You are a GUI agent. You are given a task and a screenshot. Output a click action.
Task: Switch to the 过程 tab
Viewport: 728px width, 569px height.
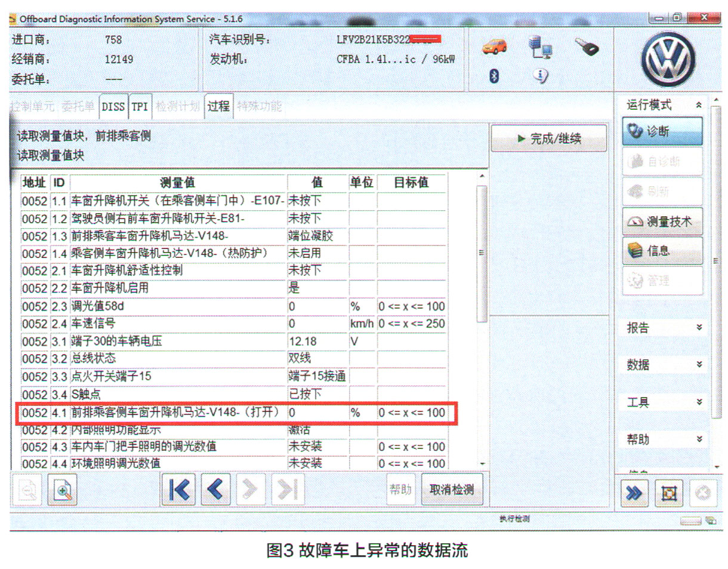(218, 106)
